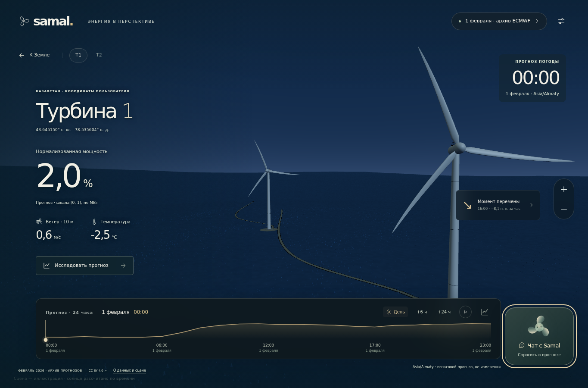Click the longitude 78.535604° в. д.
This screenshot has height=388, width=588.
[92, 130]
